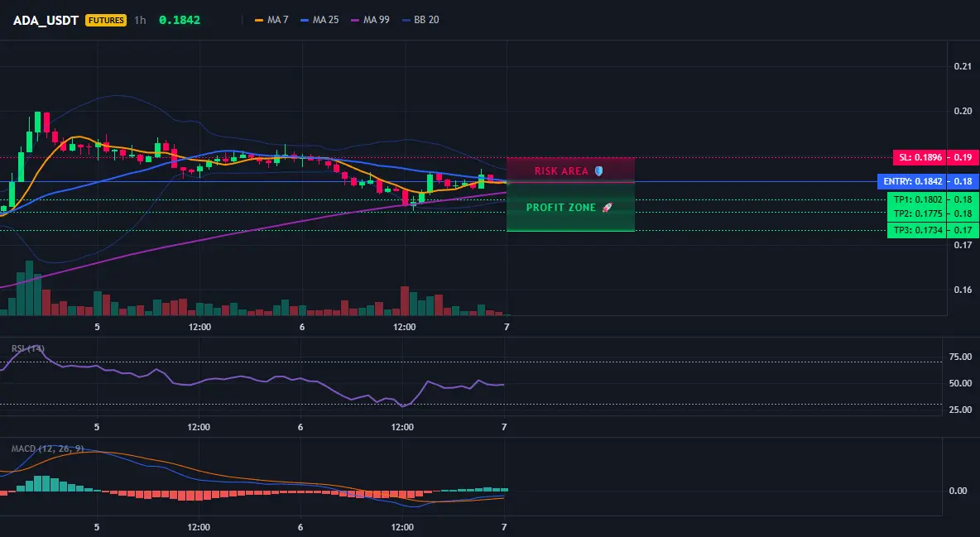Toggle the MA 25 legend entry
Viewport: 980px width, 537px height.
point(319,20)
